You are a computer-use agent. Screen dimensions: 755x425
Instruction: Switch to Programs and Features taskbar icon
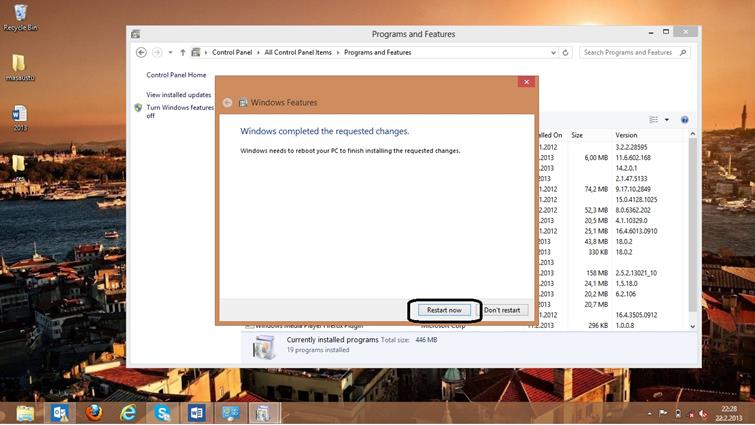(x=263, y=413)
